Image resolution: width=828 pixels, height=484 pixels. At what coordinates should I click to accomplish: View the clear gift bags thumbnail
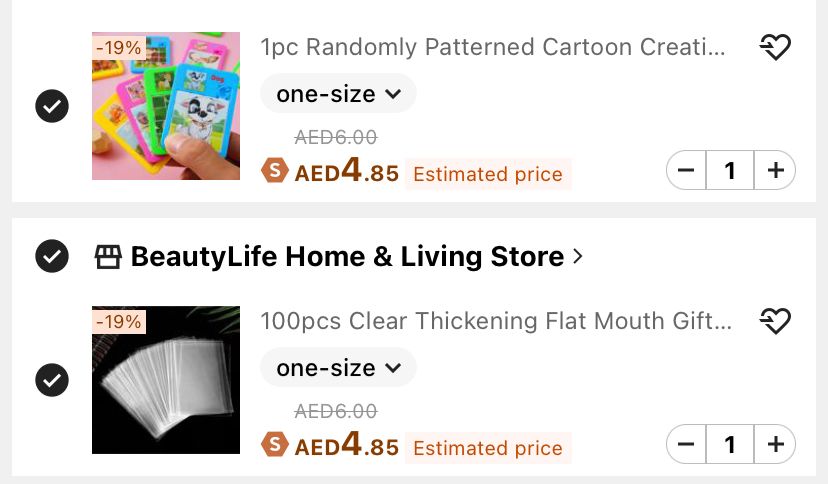[166, 380]
